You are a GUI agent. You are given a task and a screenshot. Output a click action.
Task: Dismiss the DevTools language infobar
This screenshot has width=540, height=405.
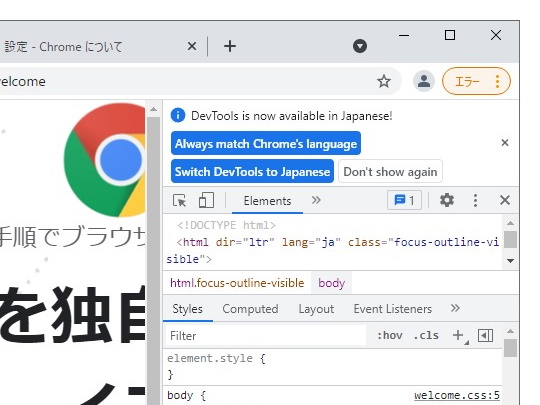pyautogui.click(x=505, y=143)
